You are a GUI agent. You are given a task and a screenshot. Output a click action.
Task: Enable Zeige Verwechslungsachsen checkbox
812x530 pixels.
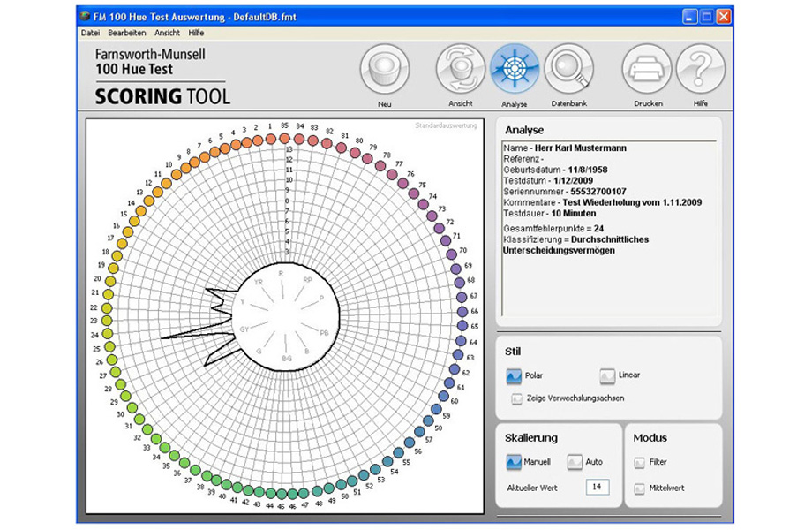click(517, 398)
